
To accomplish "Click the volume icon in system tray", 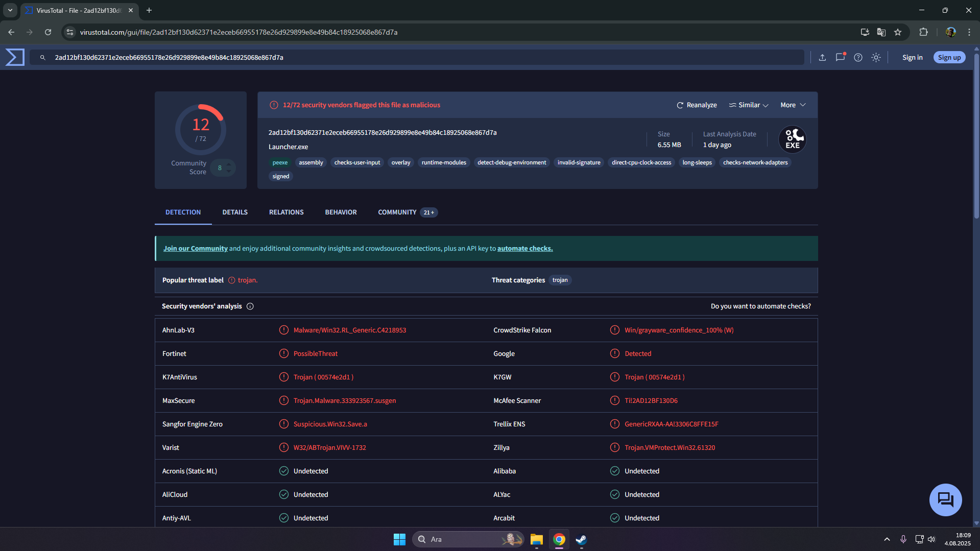I will click(x=931, y=539).
